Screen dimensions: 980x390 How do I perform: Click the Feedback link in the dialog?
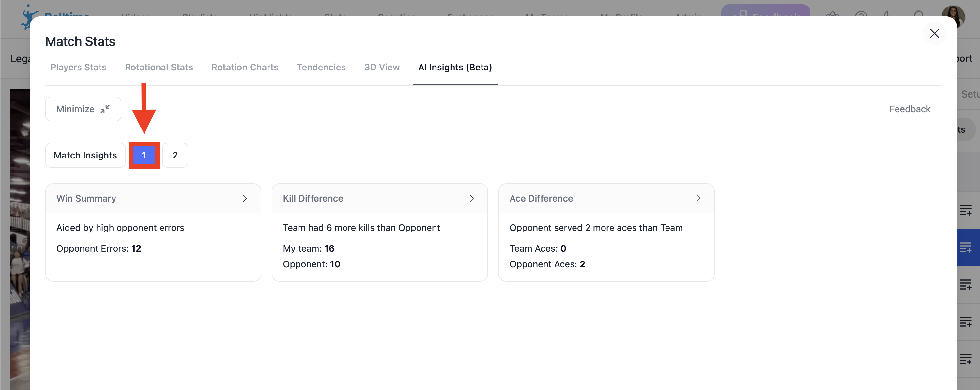click(x=910, y=109)
